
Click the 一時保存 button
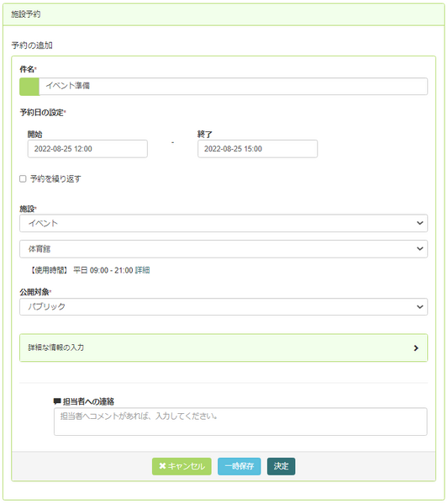pos(240,466)
